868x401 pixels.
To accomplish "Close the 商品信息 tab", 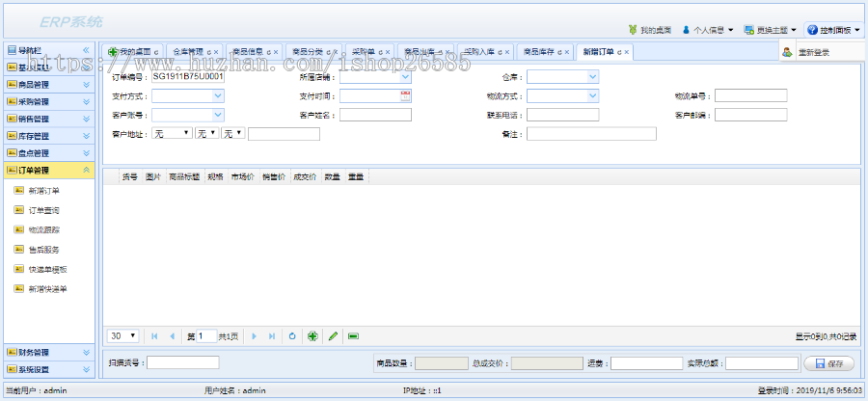I will pyautogui.click(x=276, y=52).
